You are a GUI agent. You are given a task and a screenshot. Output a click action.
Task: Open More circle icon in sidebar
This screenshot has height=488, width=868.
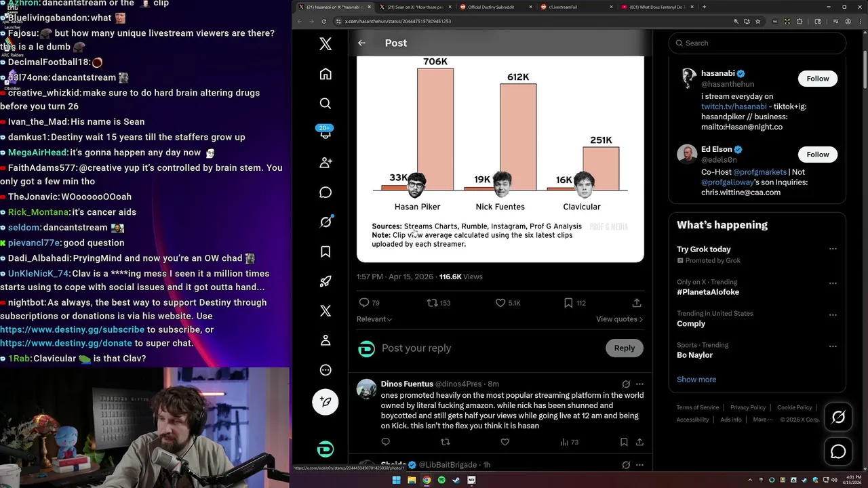pyautogui.click(x=325, y=370)
